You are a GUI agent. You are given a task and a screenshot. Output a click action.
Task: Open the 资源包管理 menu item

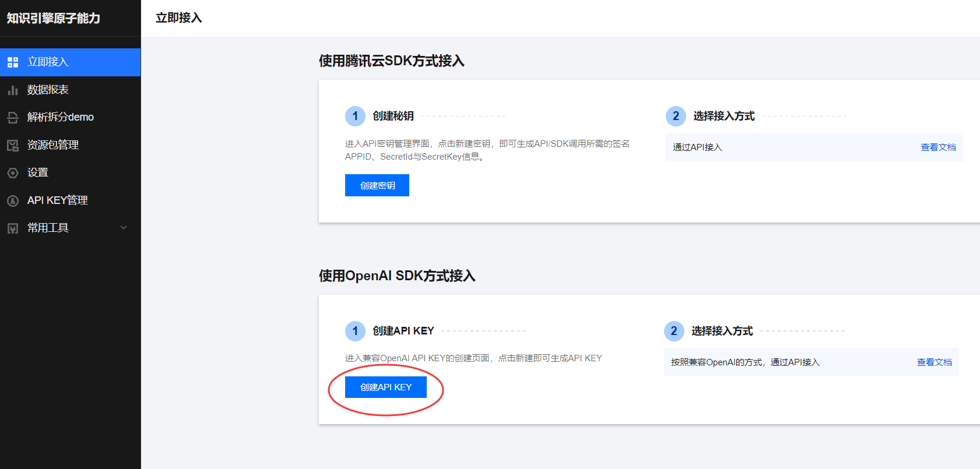(70, 145)
